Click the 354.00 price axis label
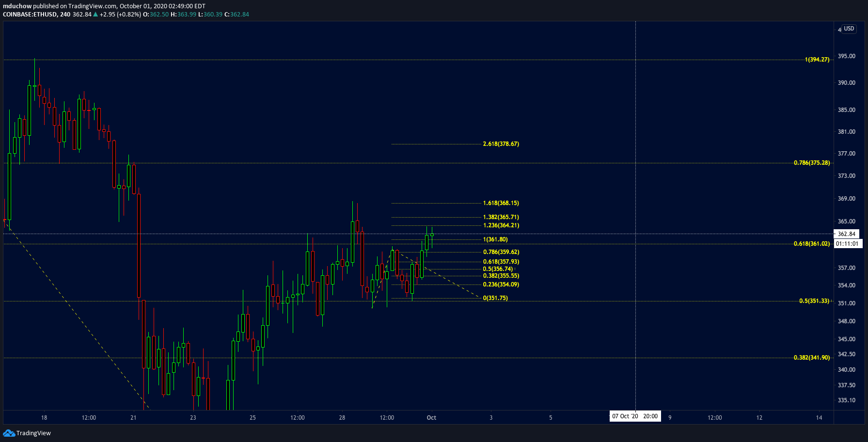Viewport: 868px width, 442px height. [x=847, y=285]
